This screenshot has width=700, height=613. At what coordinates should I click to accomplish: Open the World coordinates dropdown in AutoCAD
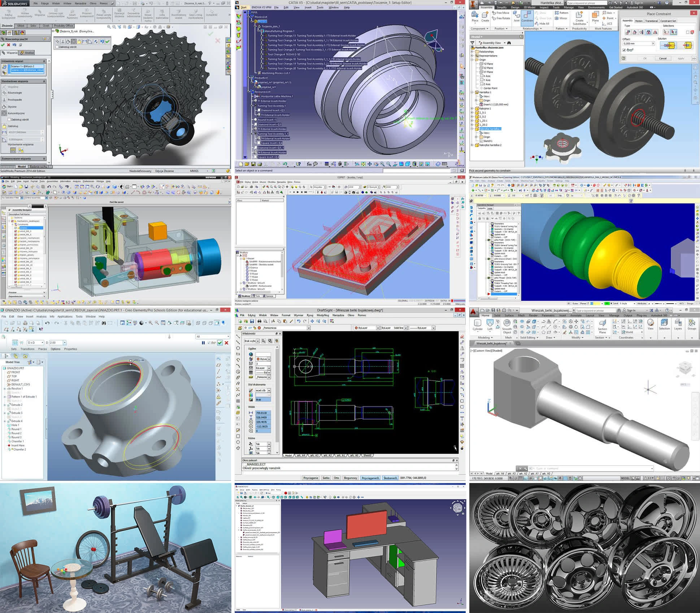[642, 332]
